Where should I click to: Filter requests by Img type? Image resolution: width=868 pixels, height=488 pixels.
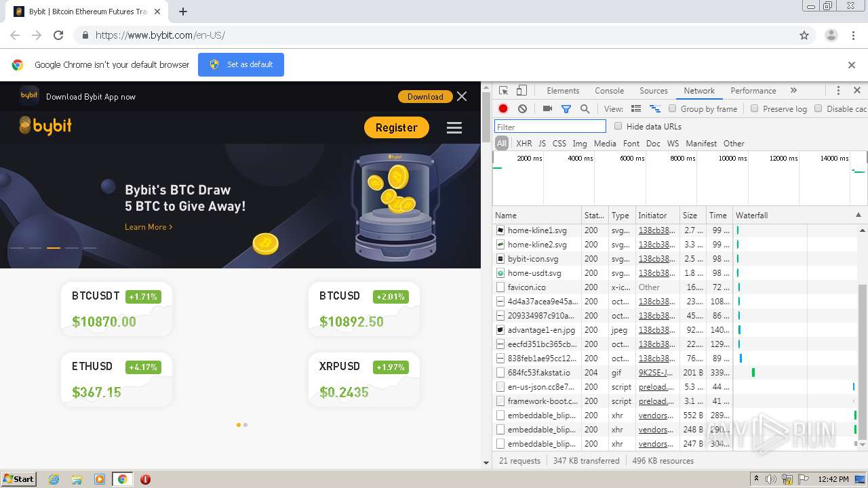point(579,144)
